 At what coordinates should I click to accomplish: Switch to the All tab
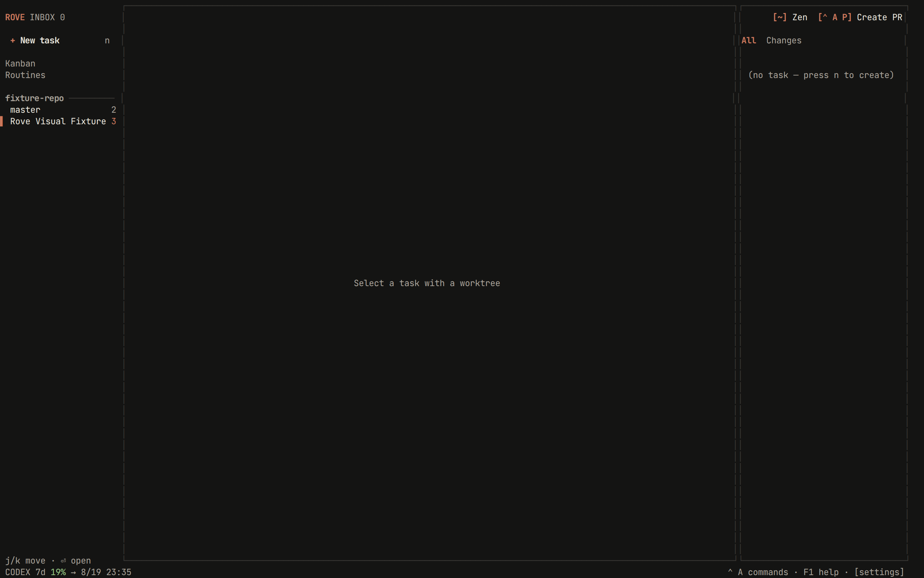tap(749, 40)
